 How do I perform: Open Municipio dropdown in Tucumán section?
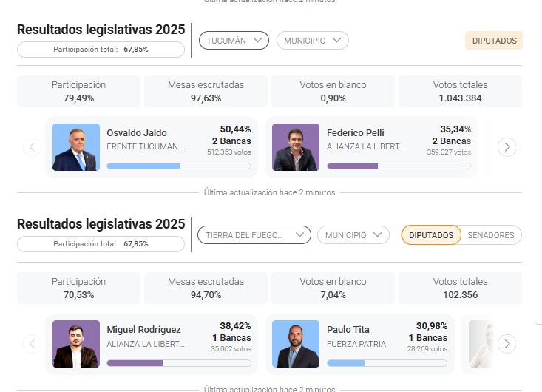pyautogui.click(x=312, y=41)
